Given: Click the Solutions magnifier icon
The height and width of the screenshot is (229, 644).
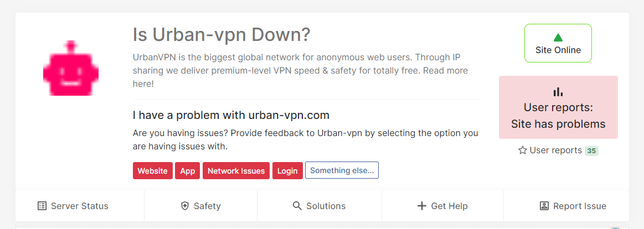Looking at the screenshot, I should click(297, 206).
